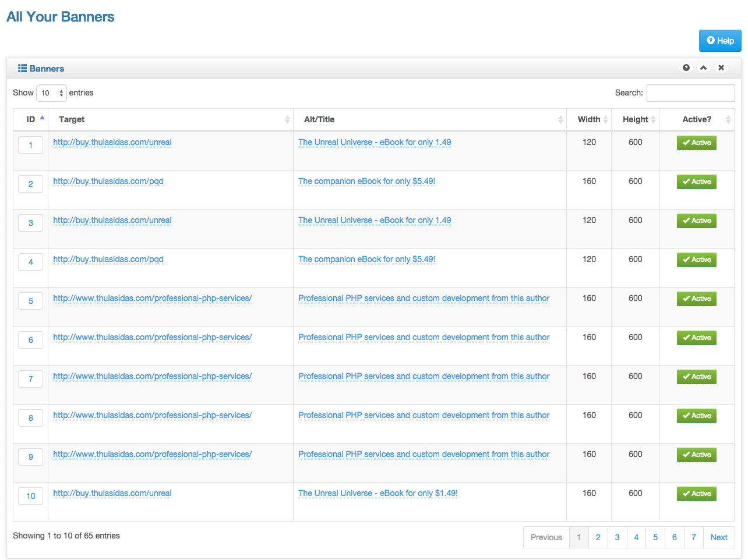Go to pagination page 2

[598, 537]
